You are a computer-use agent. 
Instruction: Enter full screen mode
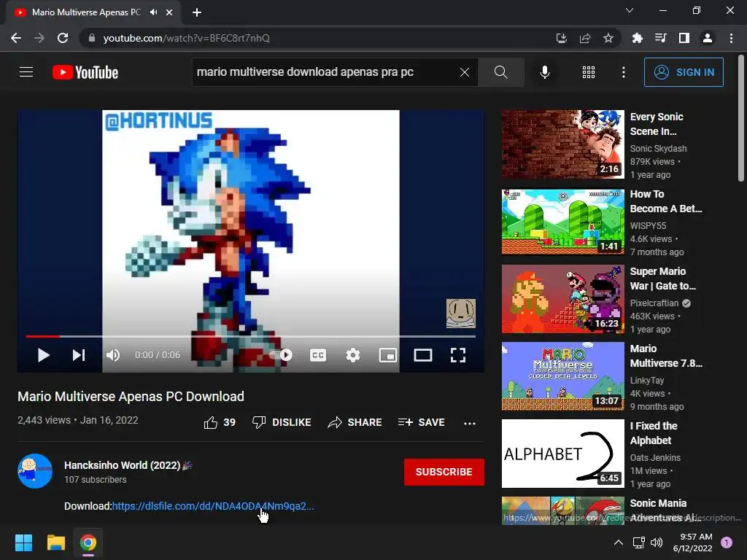[x=458, y=355]
